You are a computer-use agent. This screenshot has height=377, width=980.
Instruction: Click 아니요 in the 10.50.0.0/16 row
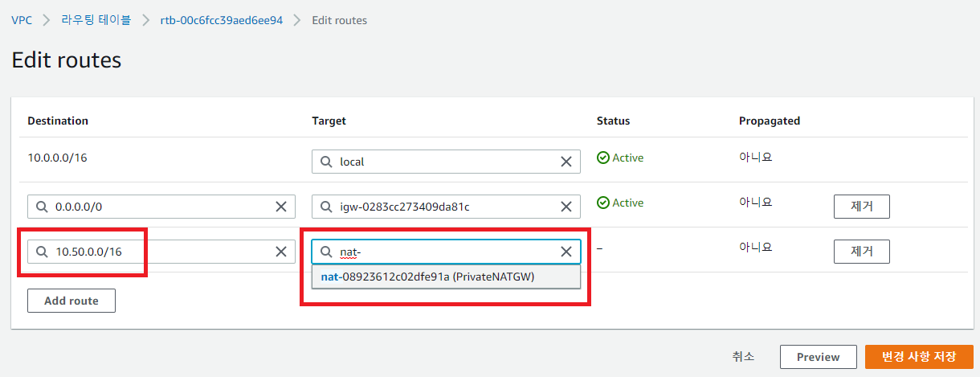click(x=756, y=248)
